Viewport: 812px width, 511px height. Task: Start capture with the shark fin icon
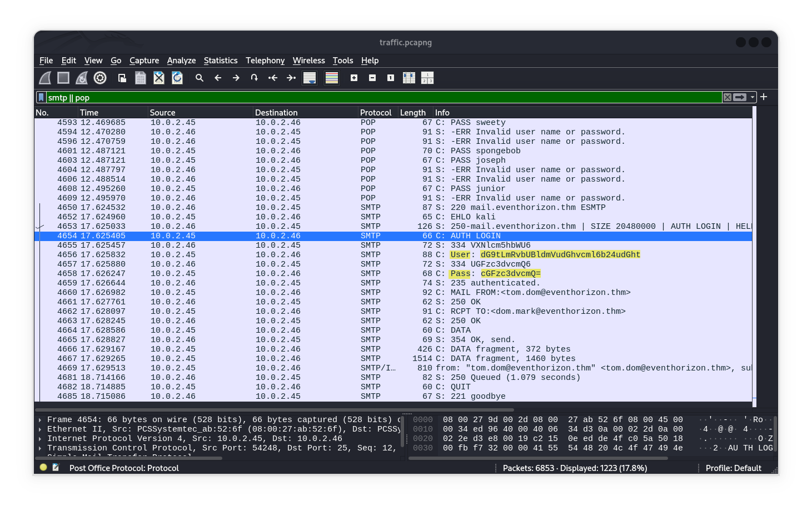46,78
